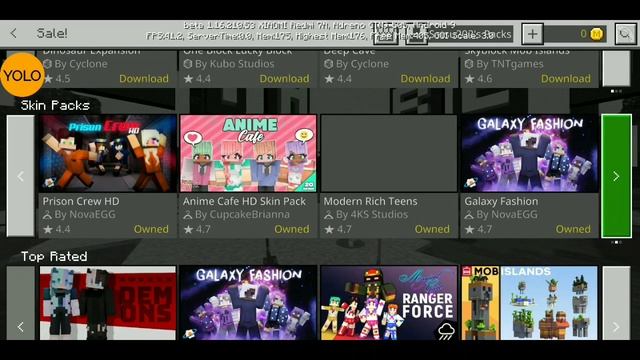640x360 pixels.
Task: Open the marketplace search magnifier
Action: click(x=625, y=34)
